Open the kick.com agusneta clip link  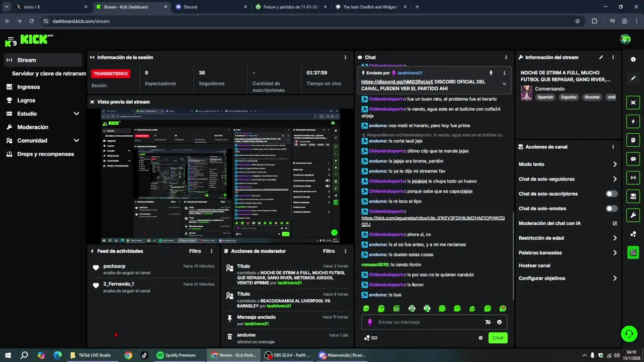coord(433,221)
